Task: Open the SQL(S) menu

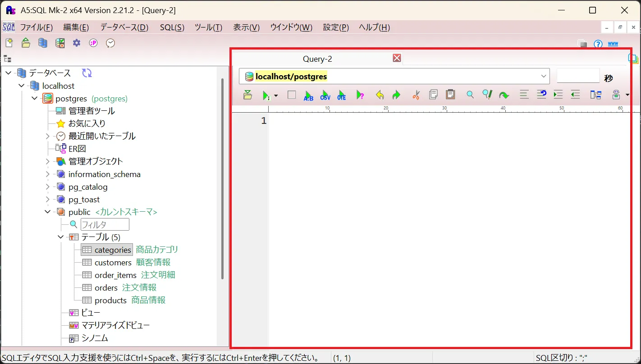Action: (172, 27)
